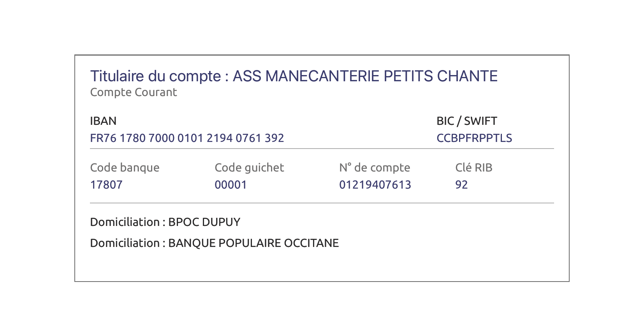Select the BIC code CCBPFRPPTLS
Screen dimensions: 644x329
click(x=474, y=138)
